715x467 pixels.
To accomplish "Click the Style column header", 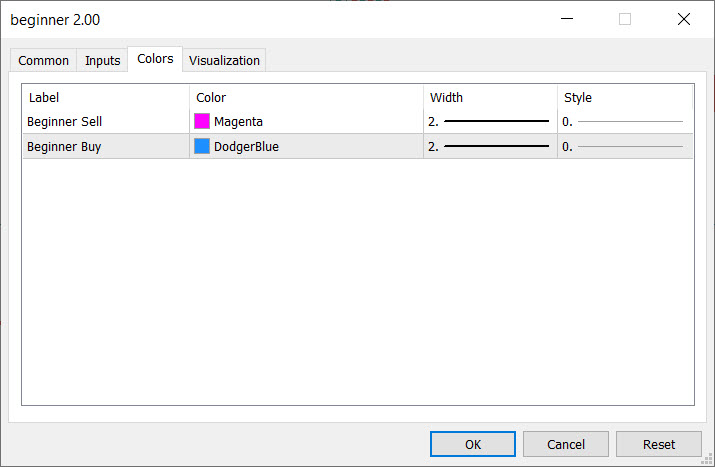I will click(578, 98).
